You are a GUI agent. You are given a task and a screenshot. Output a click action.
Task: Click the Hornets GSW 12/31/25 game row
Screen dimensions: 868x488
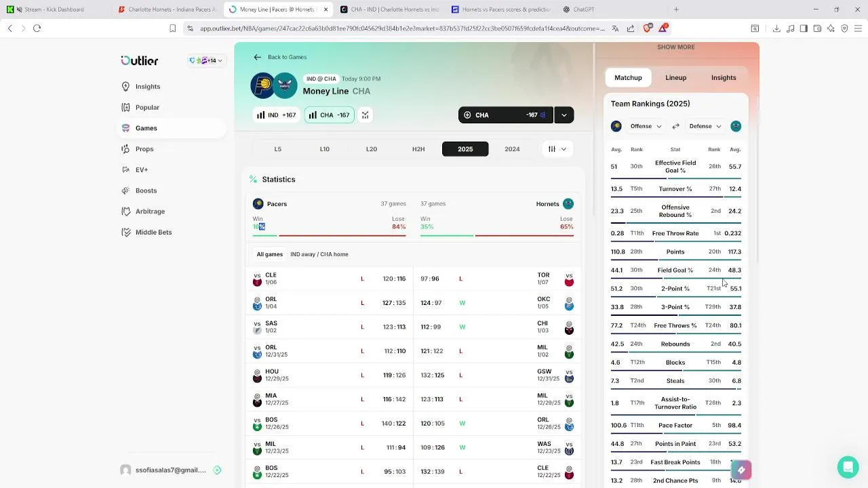[x=497, y=375]
